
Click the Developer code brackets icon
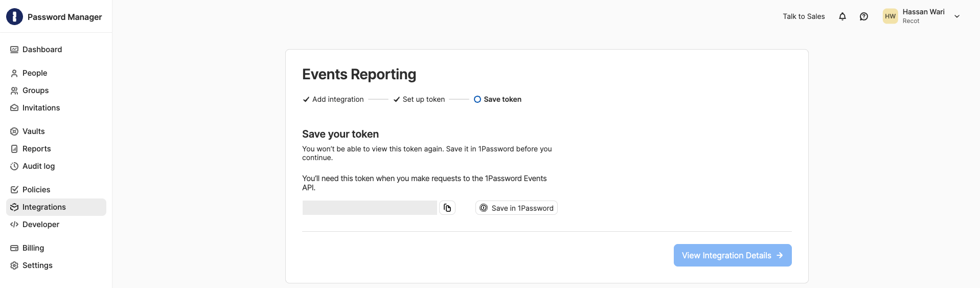pos(14,225)
